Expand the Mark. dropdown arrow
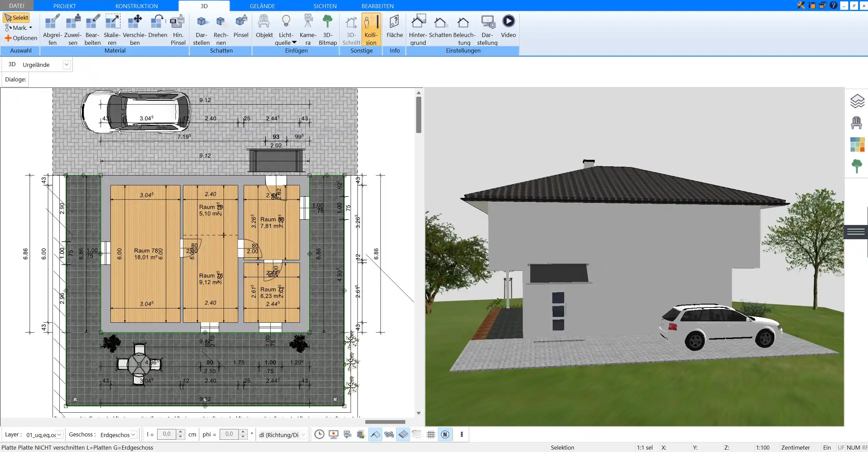868x452 pixels. tap(31, 28)
